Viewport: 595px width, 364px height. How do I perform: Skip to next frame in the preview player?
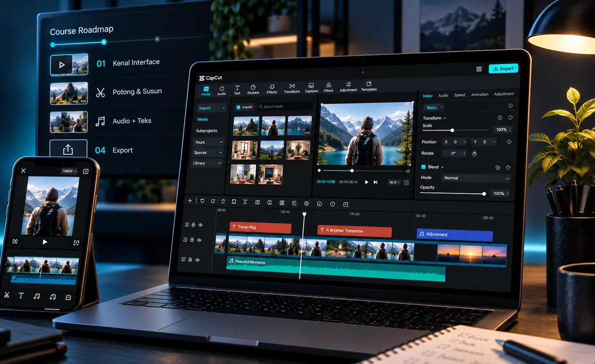pyautogui.click(x=375, y=182)
